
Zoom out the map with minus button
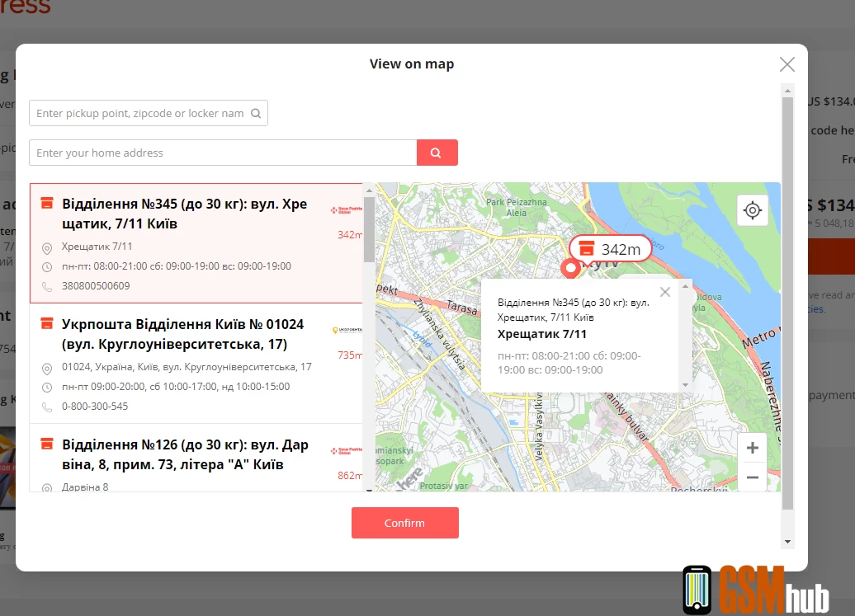click(752, 477)
